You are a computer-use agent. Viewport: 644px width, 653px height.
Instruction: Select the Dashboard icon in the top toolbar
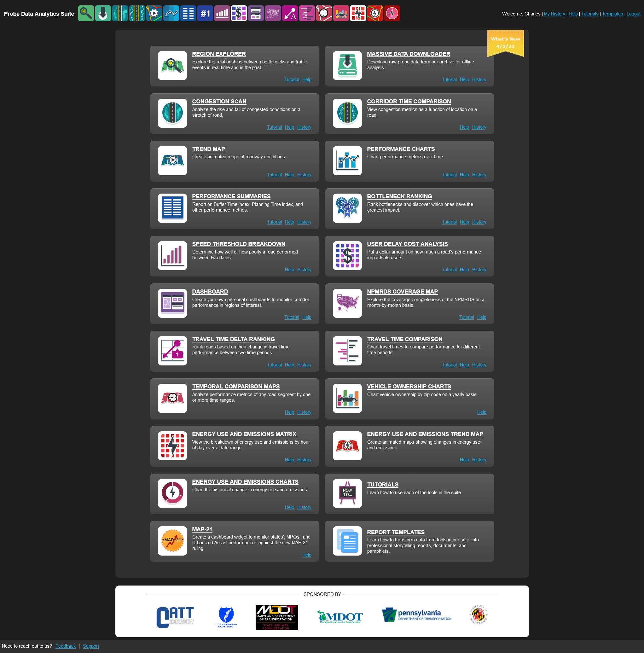[256, 13]
